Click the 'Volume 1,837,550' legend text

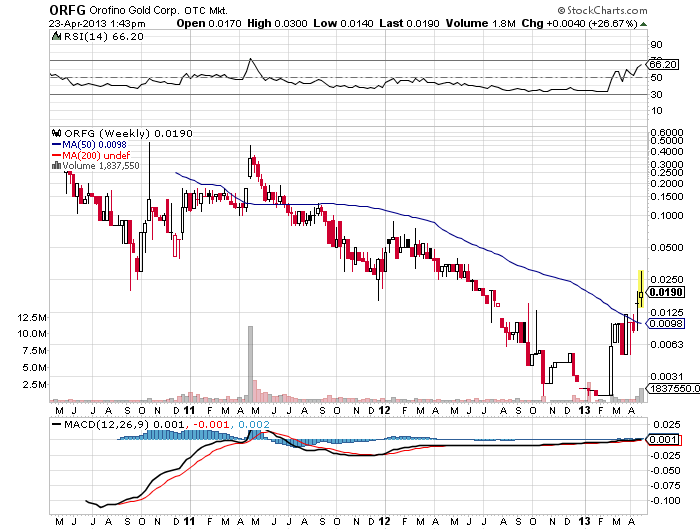101,166
